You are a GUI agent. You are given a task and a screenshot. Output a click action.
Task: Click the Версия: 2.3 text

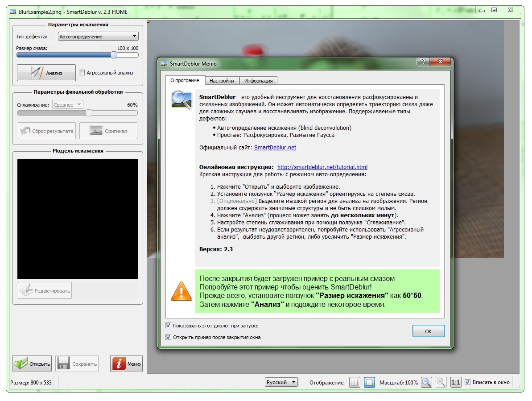[216, 249]
